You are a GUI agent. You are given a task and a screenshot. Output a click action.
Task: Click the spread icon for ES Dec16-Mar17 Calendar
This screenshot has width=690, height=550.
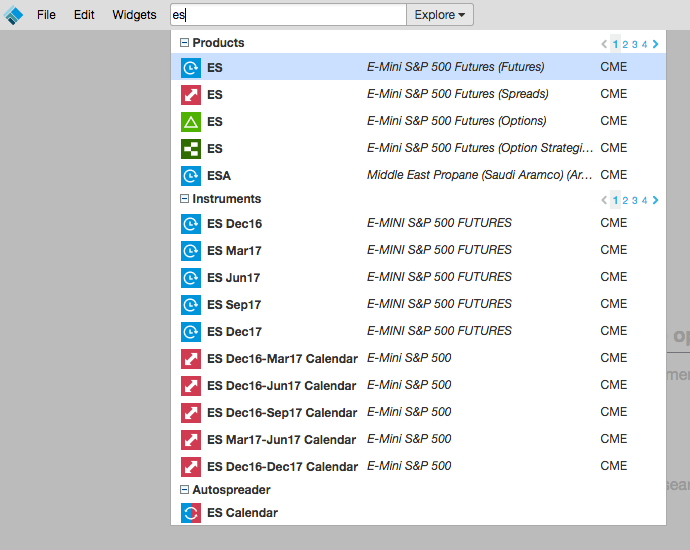point(191,359)
